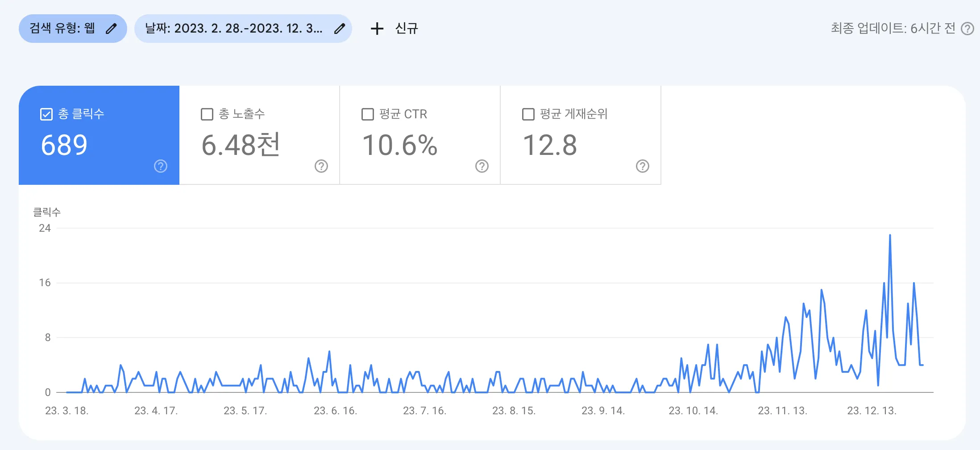980x450 pixels.
Task: Click the pencil icon to edit search type
Action: (111, 28)
